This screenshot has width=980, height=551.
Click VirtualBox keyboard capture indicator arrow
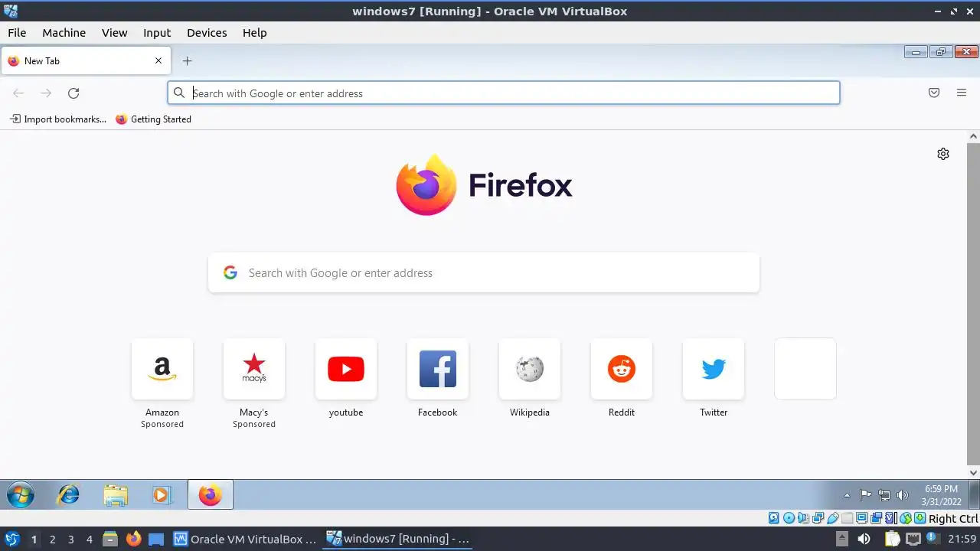coord(920,519)
